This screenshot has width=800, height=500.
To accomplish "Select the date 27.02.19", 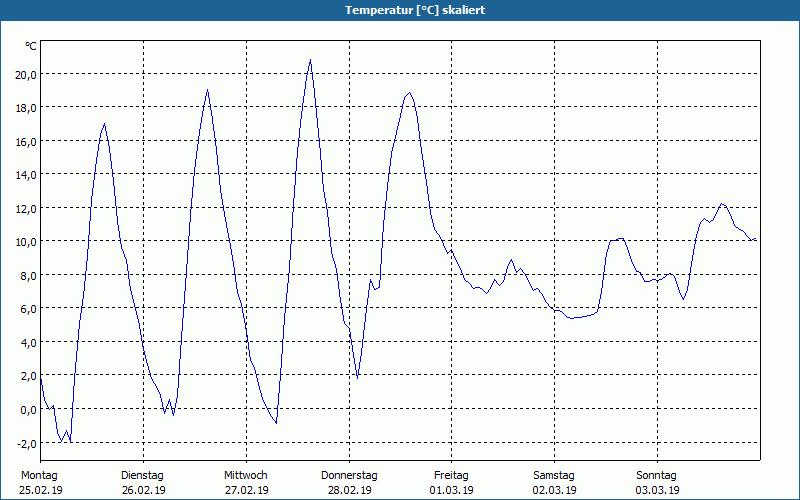I will 247,490.
